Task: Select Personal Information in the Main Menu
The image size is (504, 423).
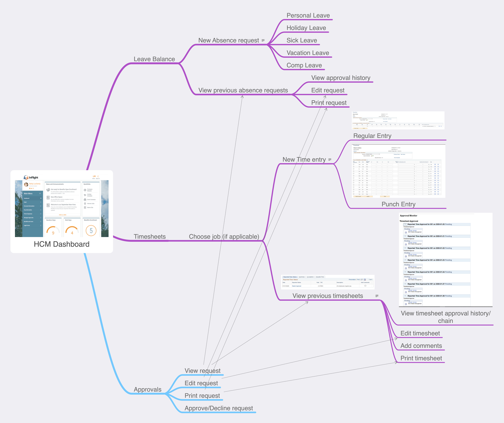Action: coord(33,206)
